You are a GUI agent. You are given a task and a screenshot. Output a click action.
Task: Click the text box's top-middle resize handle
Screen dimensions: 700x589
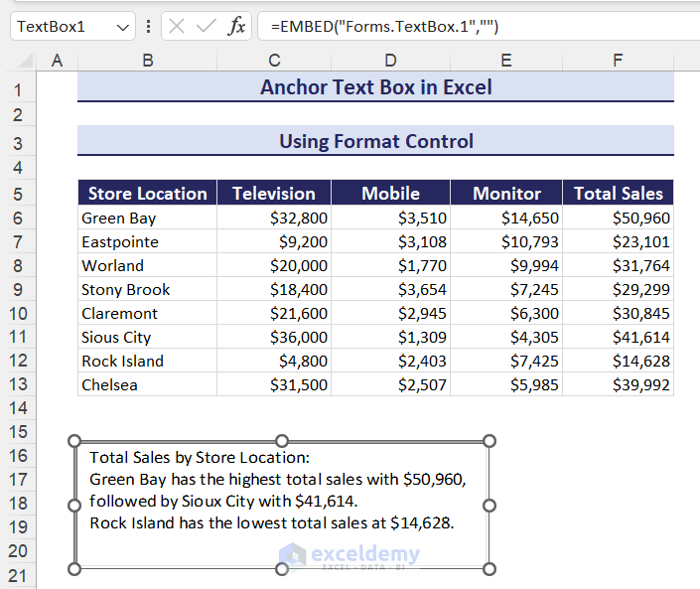point(282,441)
